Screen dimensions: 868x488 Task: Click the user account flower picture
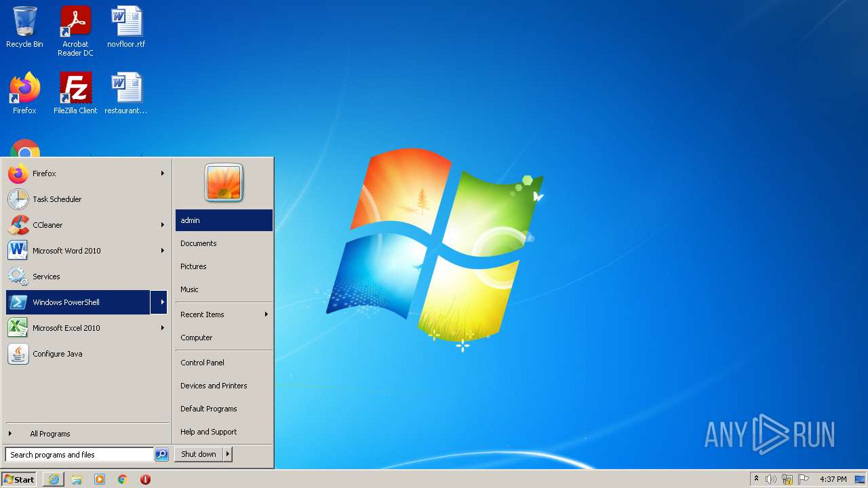[x=224, y=182]
